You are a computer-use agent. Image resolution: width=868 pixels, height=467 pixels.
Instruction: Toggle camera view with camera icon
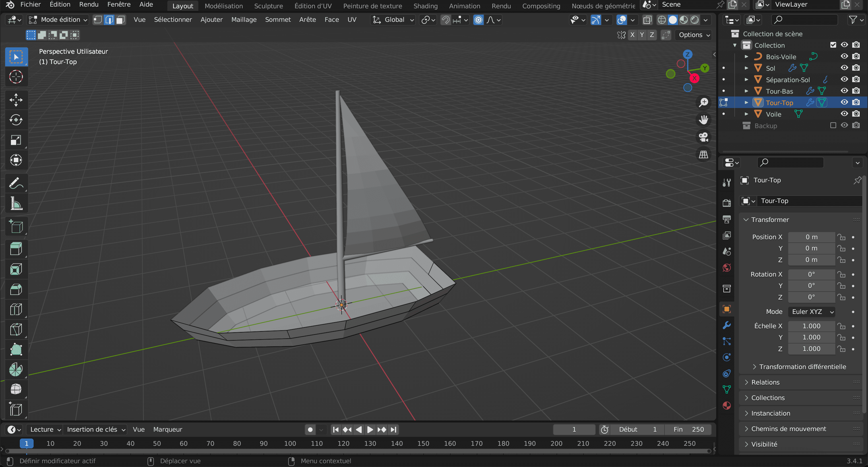(x=704, y=137)
